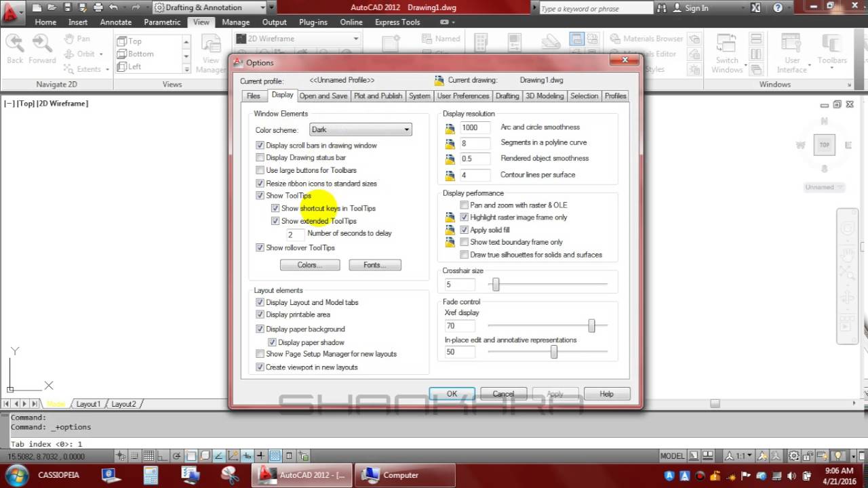Toggle Polar Tracking in status bar

177,455
